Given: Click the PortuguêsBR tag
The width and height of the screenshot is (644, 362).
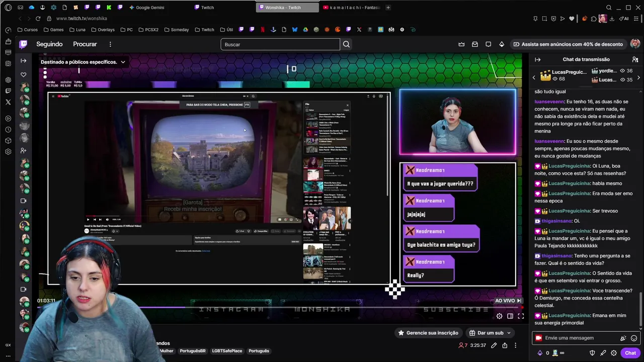Looking at the screenshot, I should pos(193,351).
